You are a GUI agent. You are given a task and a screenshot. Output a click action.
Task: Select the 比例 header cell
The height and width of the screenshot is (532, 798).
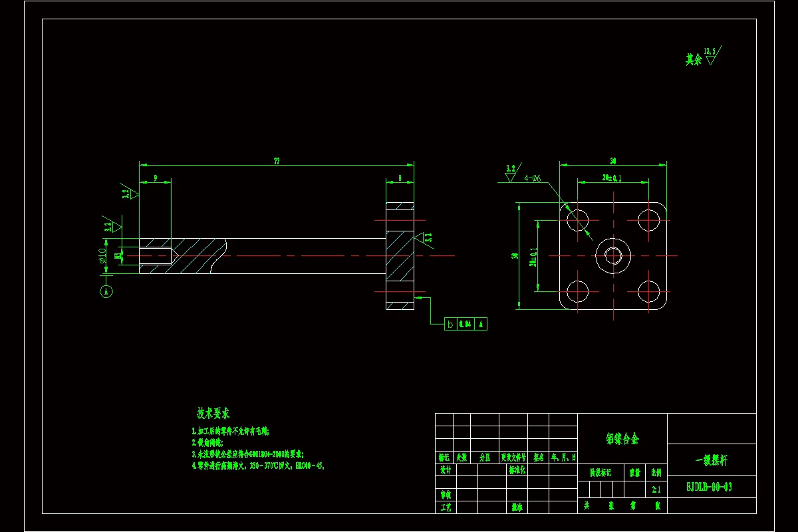pyautogui.click(x=656, y=473)
